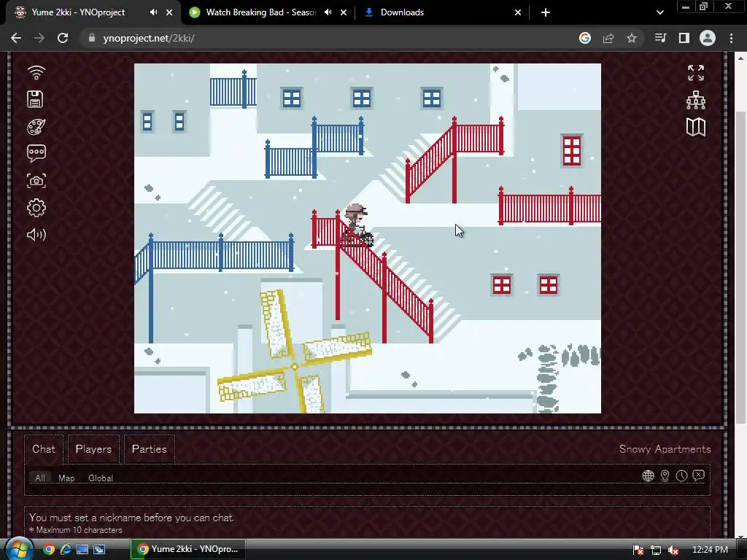Click the mute chat bubble X icon
This screenshot has width=747, height=560.
698,475
